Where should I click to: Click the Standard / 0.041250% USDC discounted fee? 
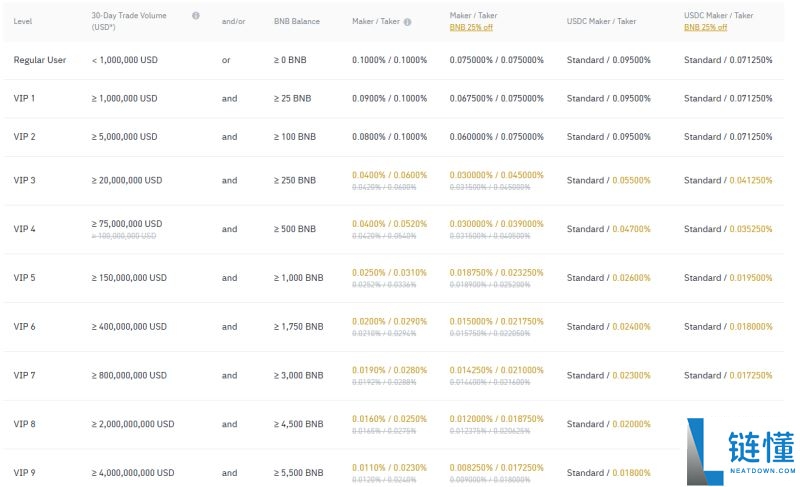click(728, 180)
